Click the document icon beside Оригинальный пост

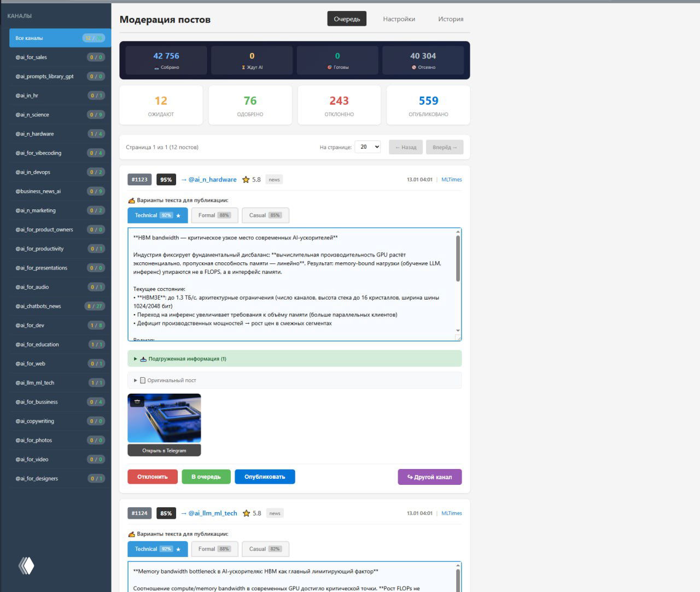click(x=143, y=380)
